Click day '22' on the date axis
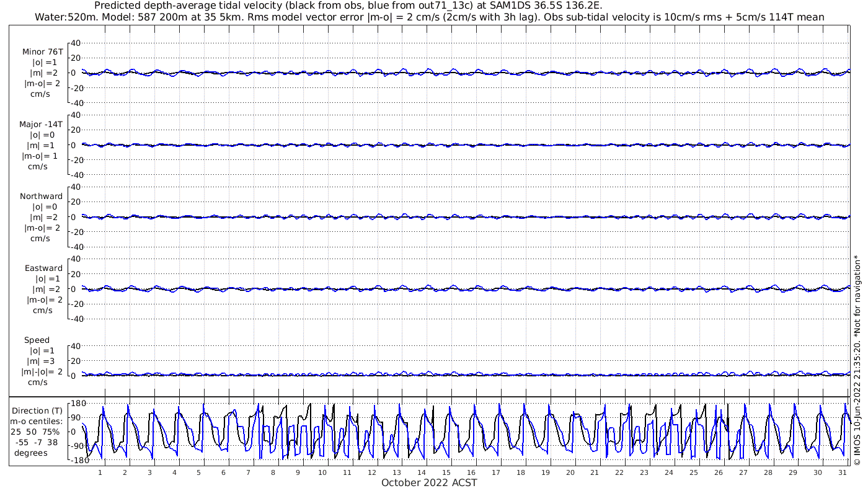Screen dimensions: 868x496 click(619, 472)
